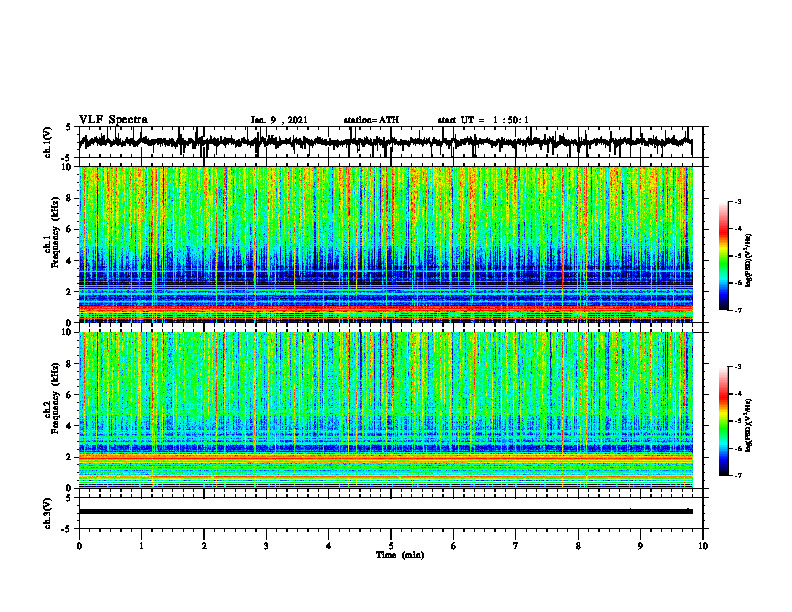Click the "2" kHz tick of ch.2 spectrogram
This screenshot has height=612, width=792.
pyautogui.click(x=70, y=457)
